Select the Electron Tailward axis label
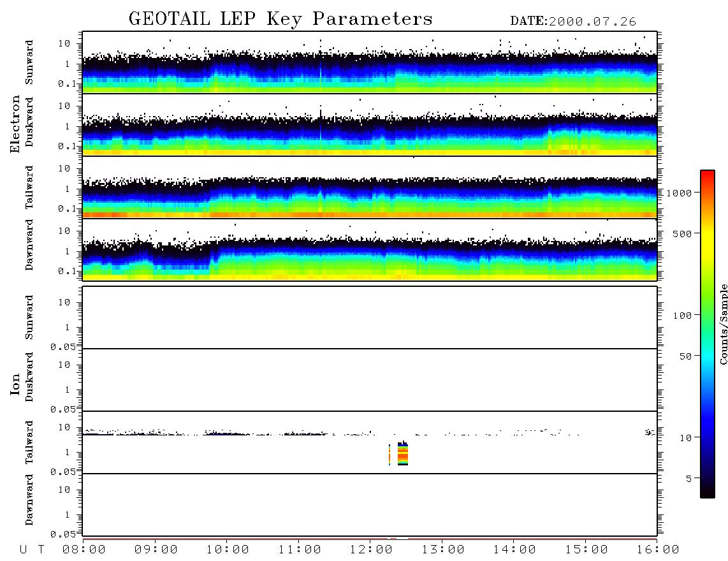The height and width of the screenshot is (561, 728). [x=29, y=187]
